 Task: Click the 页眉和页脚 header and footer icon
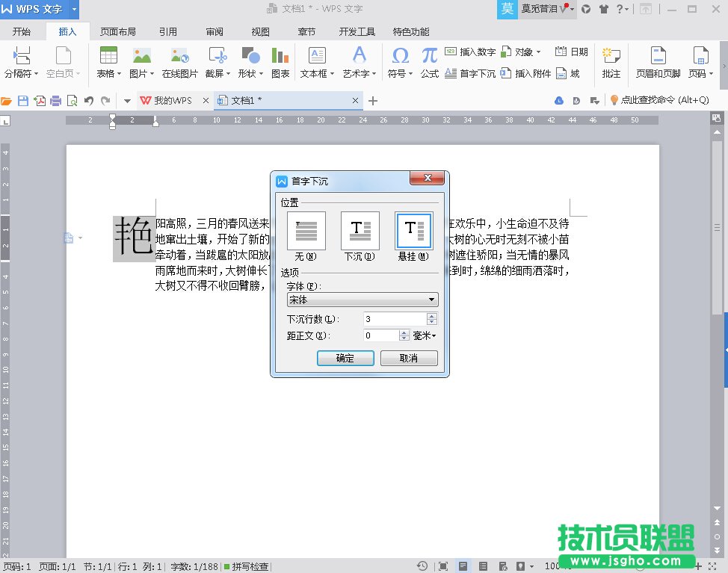tap(658, 56)
